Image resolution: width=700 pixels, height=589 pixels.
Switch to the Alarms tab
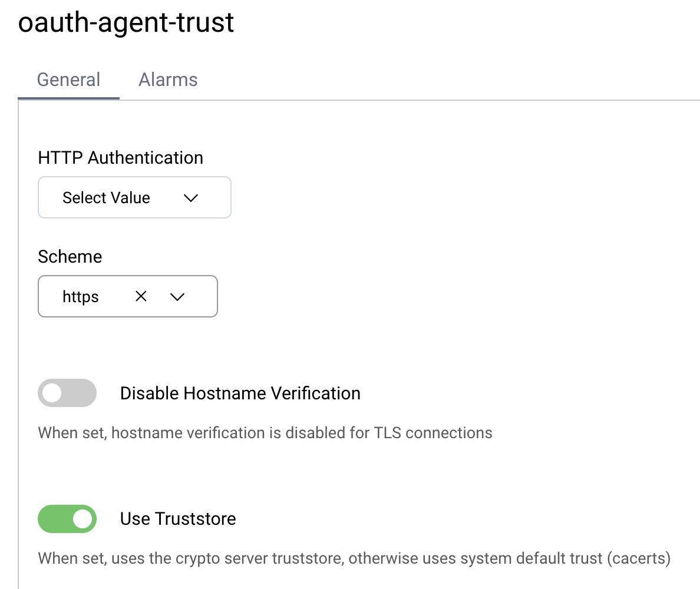coord(168,80)
